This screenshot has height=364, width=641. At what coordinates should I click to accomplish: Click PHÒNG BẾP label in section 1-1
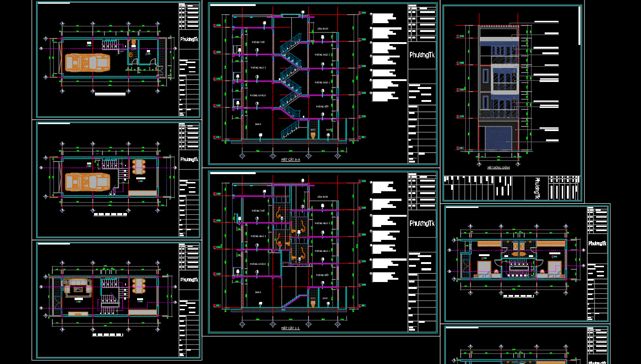(x=322, y=275)
